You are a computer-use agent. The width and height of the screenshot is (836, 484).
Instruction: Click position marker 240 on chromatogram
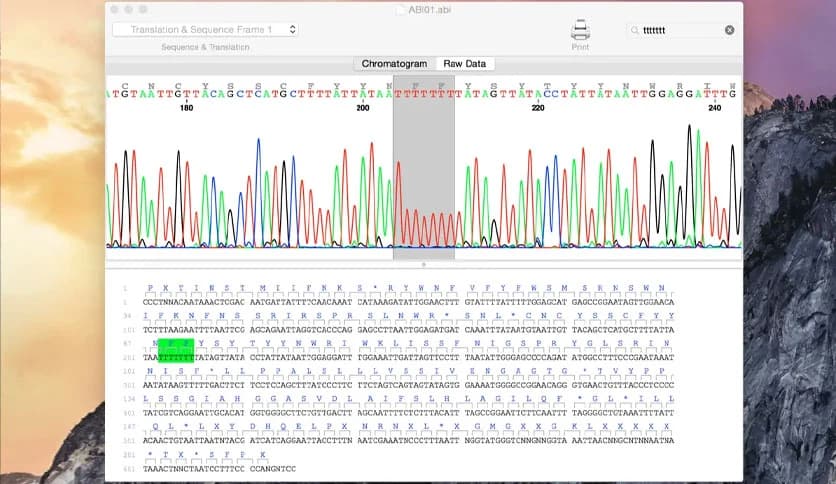point(714,107)
